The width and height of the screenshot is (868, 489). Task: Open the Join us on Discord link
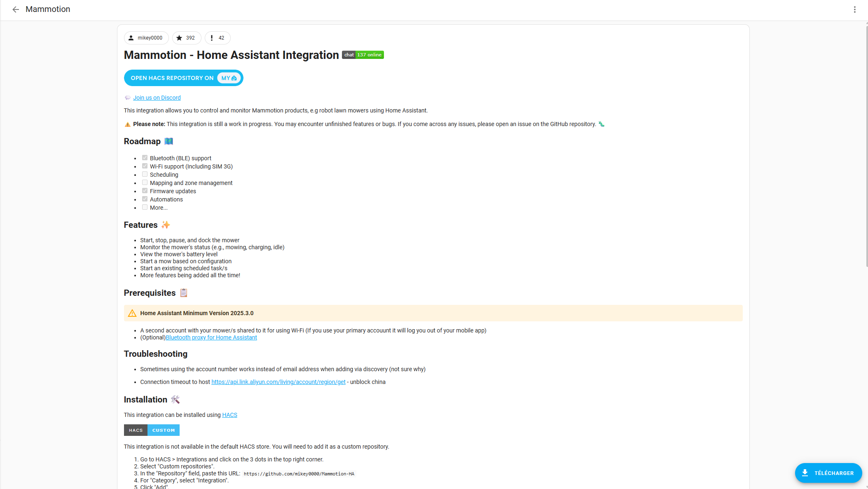tap(157, 97)
